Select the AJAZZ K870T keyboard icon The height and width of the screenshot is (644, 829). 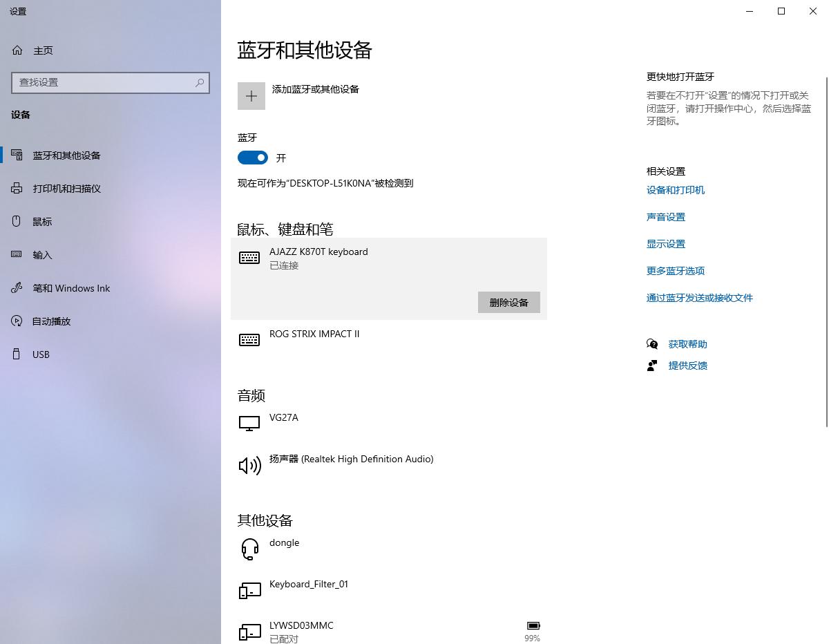point(249,258)
